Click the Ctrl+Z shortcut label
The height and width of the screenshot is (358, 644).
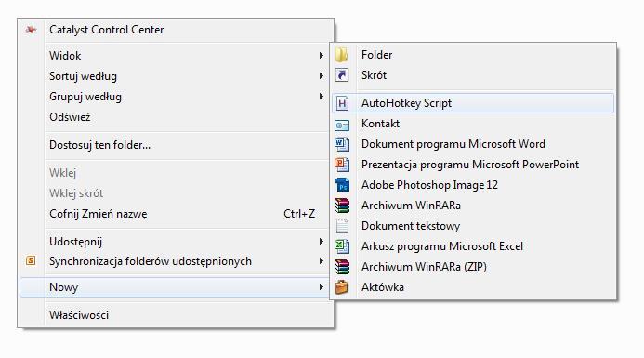(x=299, y=214)
